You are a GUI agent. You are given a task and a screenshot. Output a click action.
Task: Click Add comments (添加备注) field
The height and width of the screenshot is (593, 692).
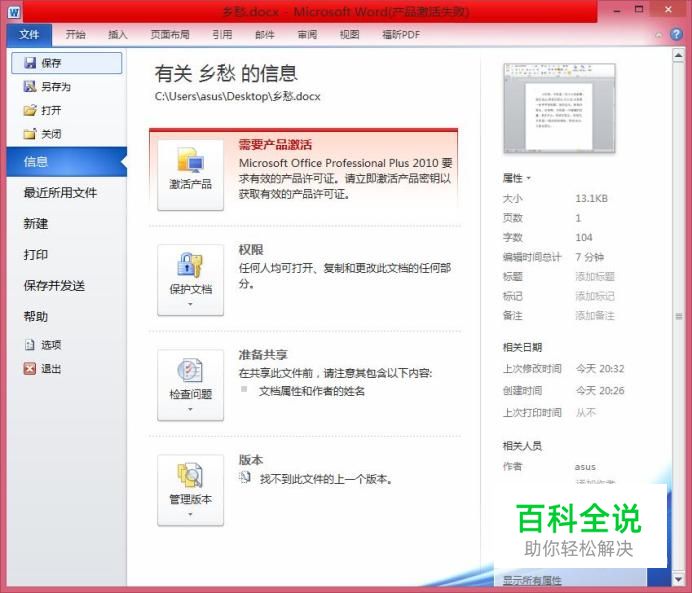595,315
